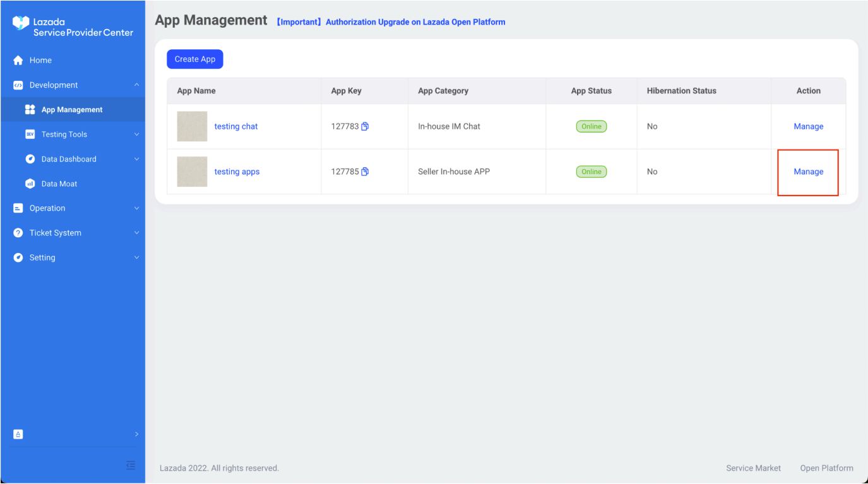This screenshot has height=484, width=868.
Task: Click the Lazada heart logo icon
Action: click(x=21, y=24)
